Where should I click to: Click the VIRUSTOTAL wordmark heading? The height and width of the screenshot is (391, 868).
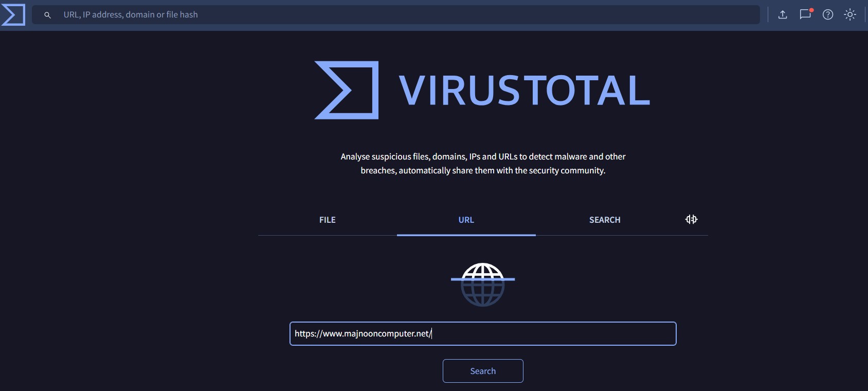[524, 91]
